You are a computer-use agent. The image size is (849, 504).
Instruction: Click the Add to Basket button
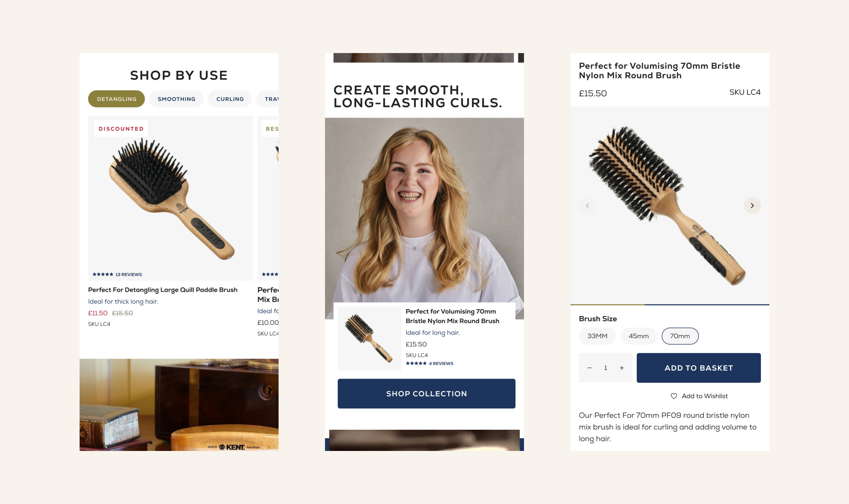[x=698, y=368]
